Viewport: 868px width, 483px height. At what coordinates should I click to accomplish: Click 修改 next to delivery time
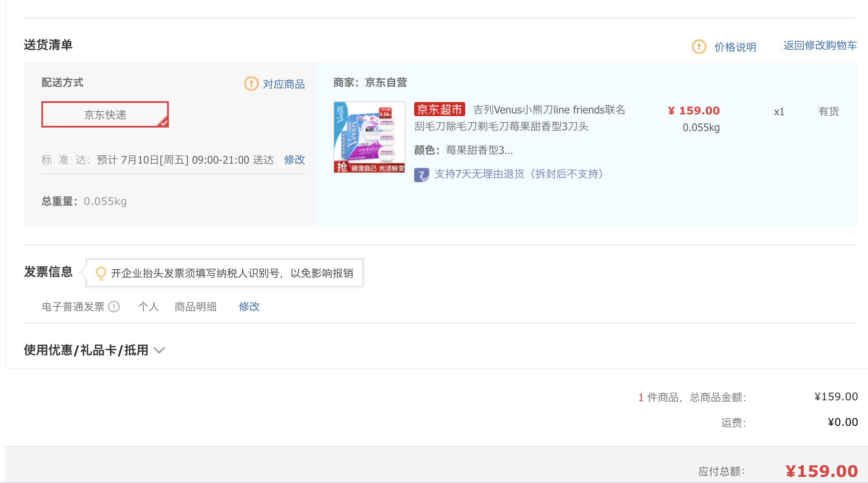295,160
